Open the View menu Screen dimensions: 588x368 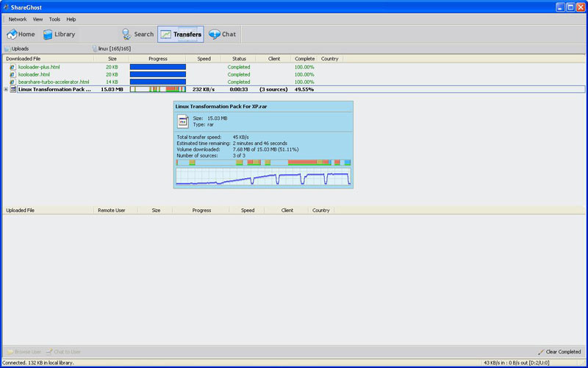tap(37, 19)
